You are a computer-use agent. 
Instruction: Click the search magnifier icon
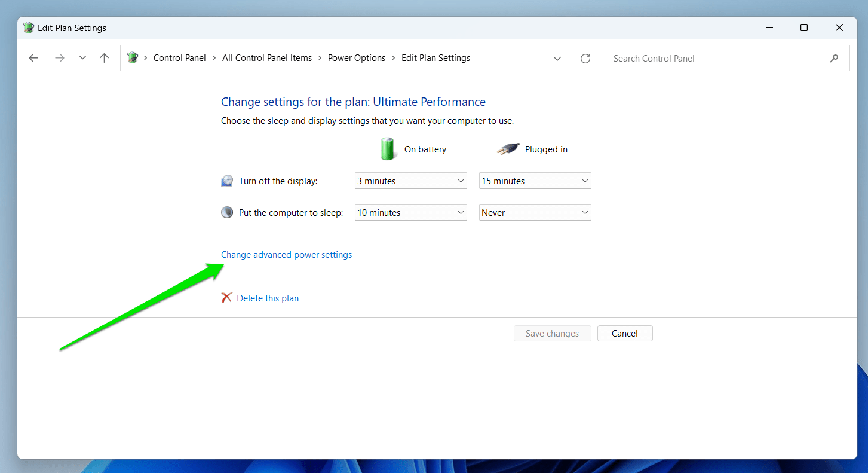[x=835, y=59]
